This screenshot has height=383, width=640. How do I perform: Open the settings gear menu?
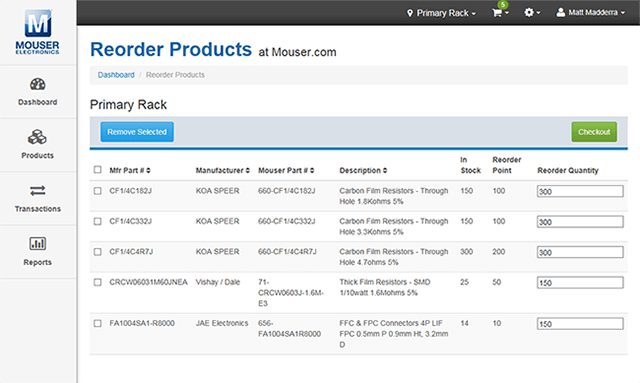[x=532, y=13]
